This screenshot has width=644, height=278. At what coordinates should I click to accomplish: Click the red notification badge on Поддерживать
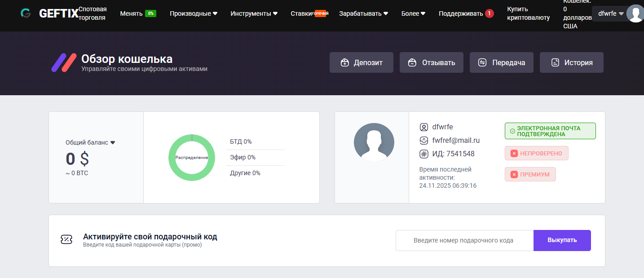489,13
